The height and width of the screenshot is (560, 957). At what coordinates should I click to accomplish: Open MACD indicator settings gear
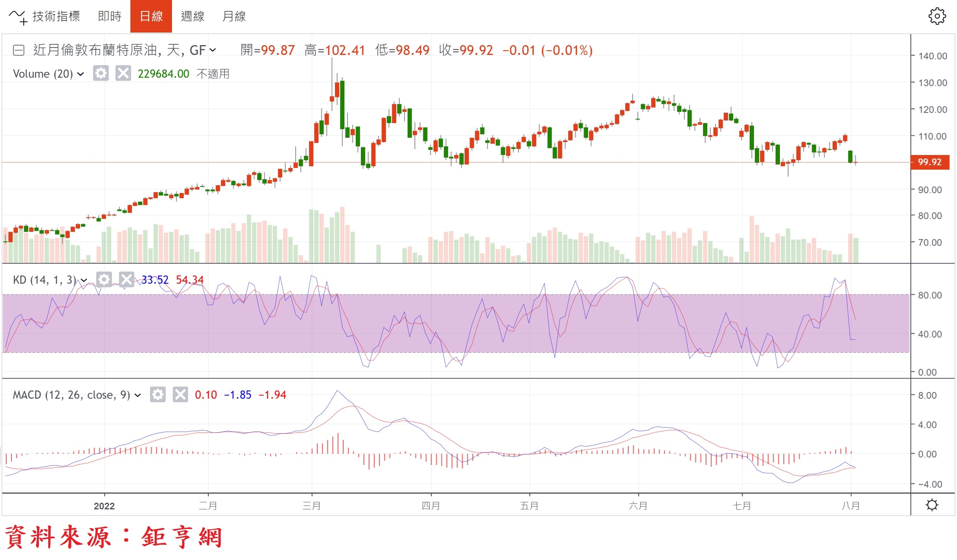coord(157,395)
